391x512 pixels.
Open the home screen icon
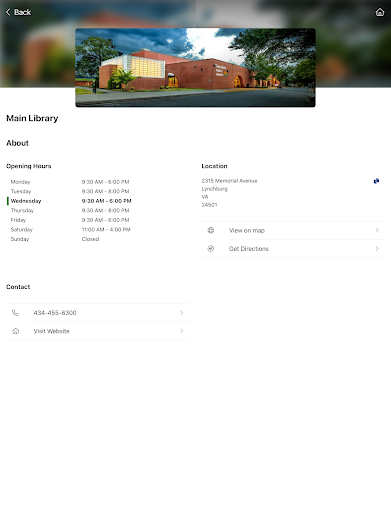click(380, 12)
